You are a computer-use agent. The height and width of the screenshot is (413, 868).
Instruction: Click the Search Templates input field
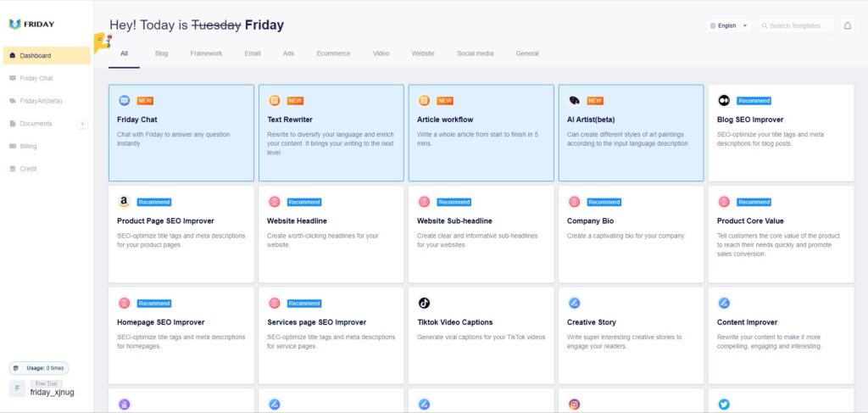(x=796, y=25)
